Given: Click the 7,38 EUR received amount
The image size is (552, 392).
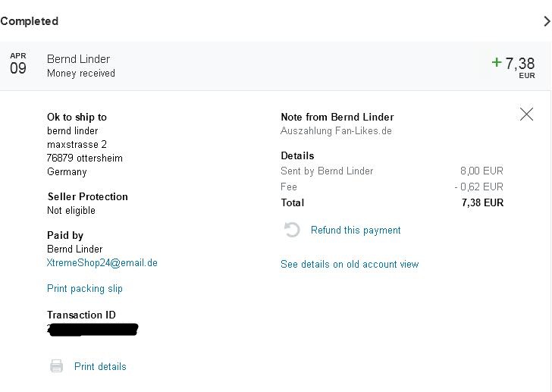Looking at the screenshot, I should tap(520, 64).
